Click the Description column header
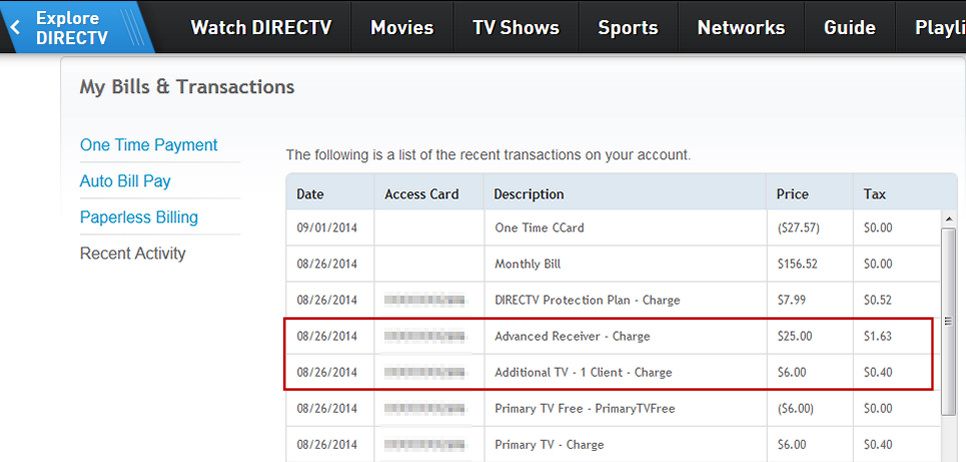The width and height of the screenshot is (966, 462). [529, 194]
